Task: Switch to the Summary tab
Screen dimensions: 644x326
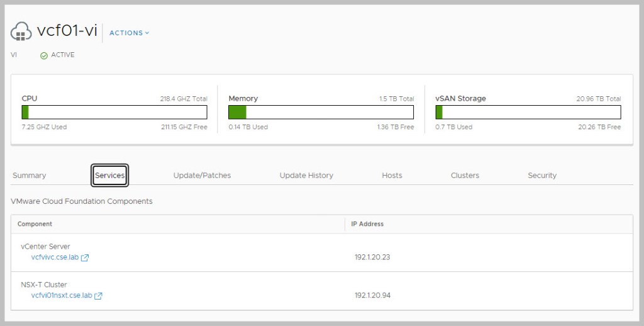Action: point(30,176)
